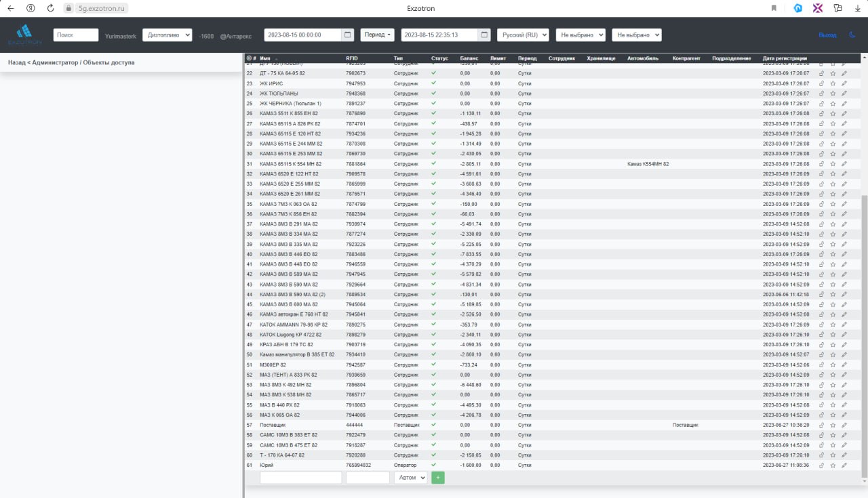Screen dimensions: 868x498
Task: Click the green plus add button
Action: click(438, 478)
